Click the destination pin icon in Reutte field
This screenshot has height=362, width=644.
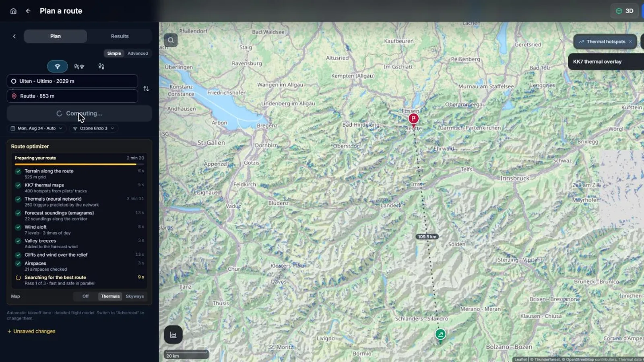pos(14,96)
